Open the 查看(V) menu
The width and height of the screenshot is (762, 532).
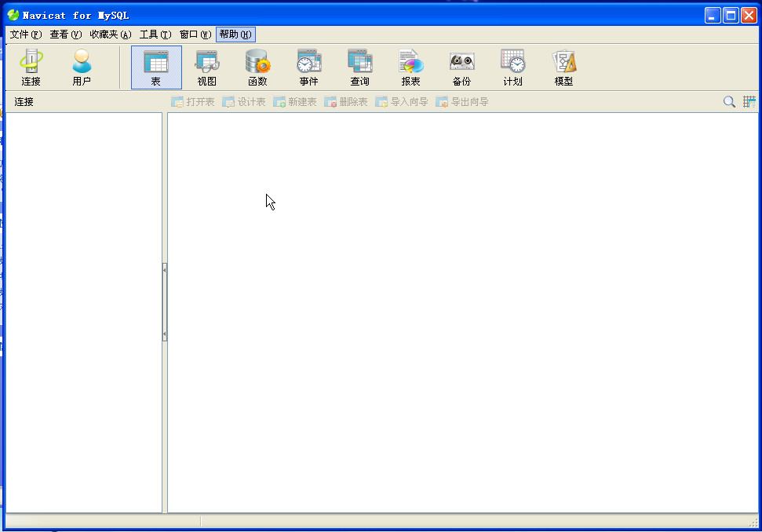tap(66, 35)
